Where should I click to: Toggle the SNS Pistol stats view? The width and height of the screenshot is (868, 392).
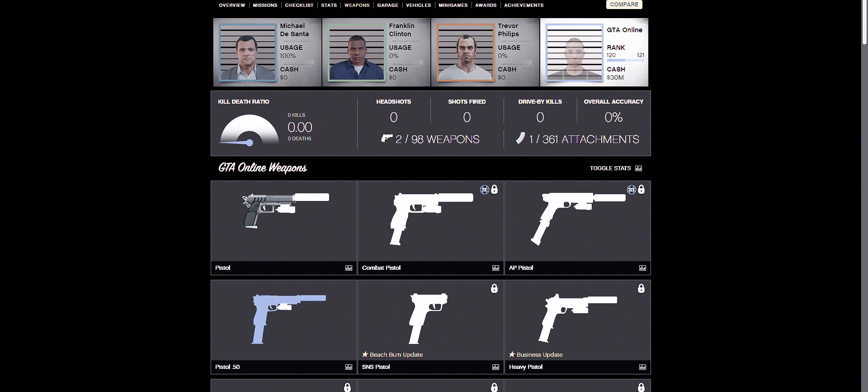(x=495, y=367)
